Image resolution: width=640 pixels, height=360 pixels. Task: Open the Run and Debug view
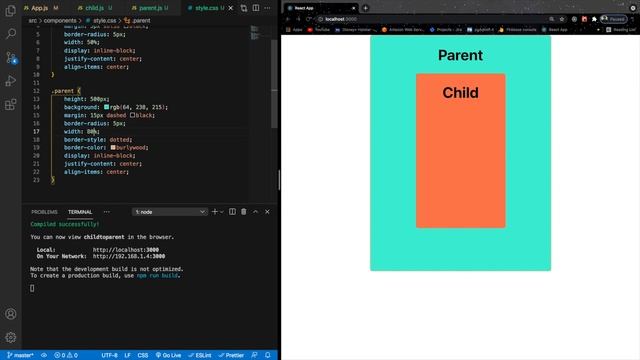coord(11,80)
